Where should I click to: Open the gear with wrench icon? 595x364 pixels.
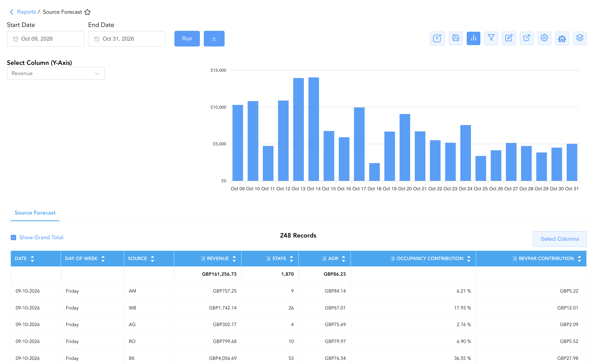click(562, 38)
